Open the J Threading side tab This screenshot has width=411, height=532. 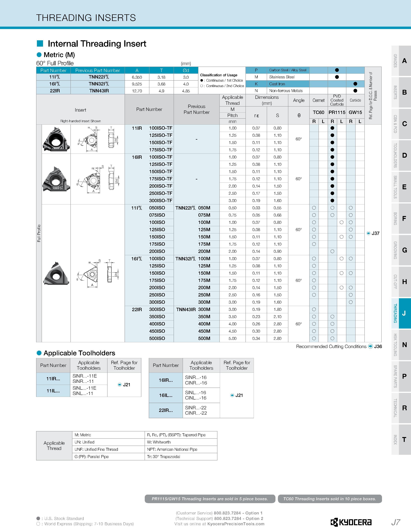pos(401,313)
